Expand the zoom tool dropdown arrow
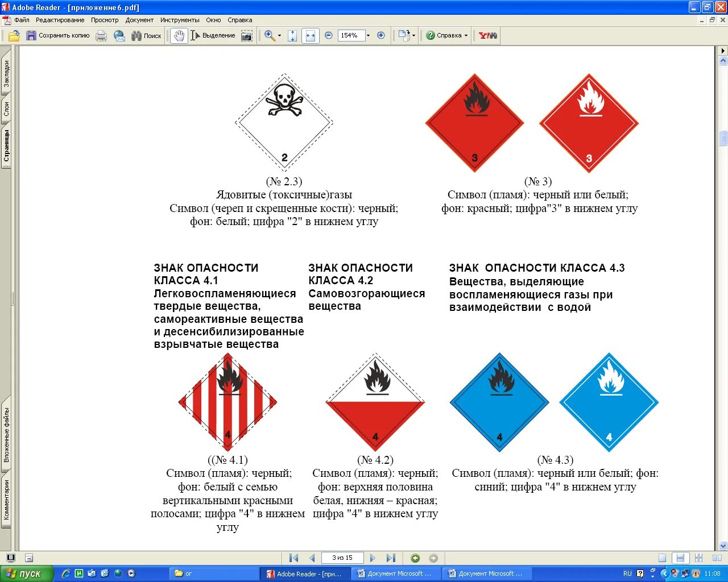This screenshot has width=728, height=582. [x=279, y=35]
